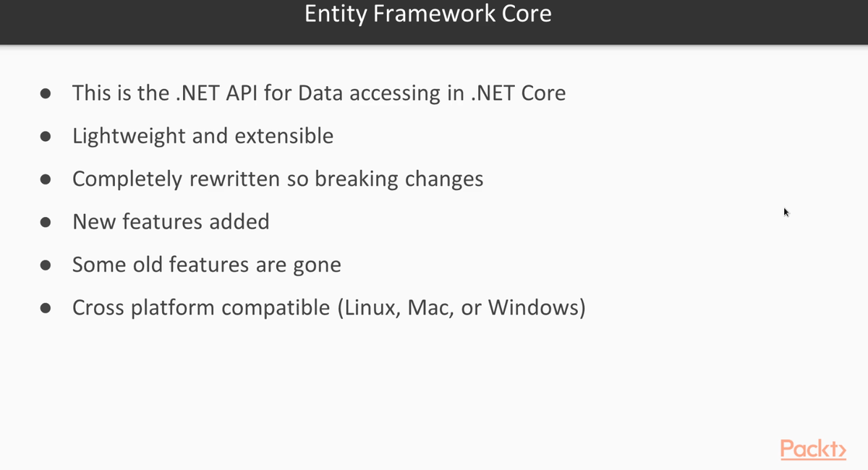This screenshot has height=470, width=868.
Task: Click bullet dot beside "Cross platform compatible"
Action: click(46, 309)
